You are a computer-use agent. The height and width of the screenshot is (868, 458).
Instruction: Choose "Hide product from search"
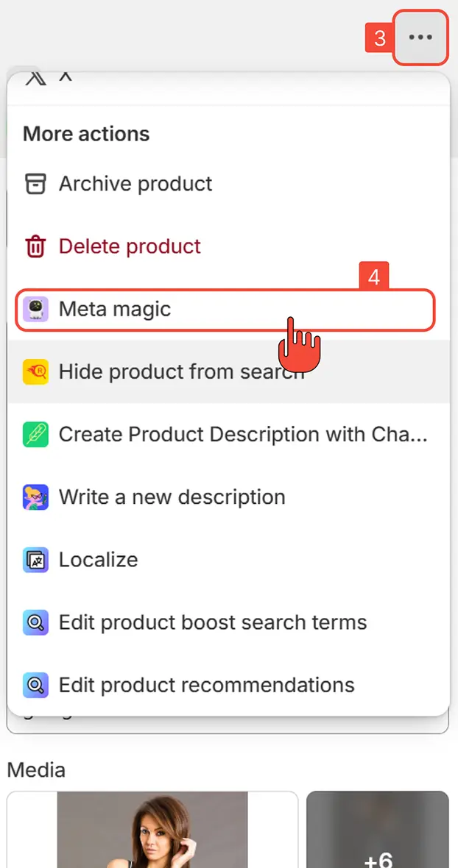(x=180, y=372)
